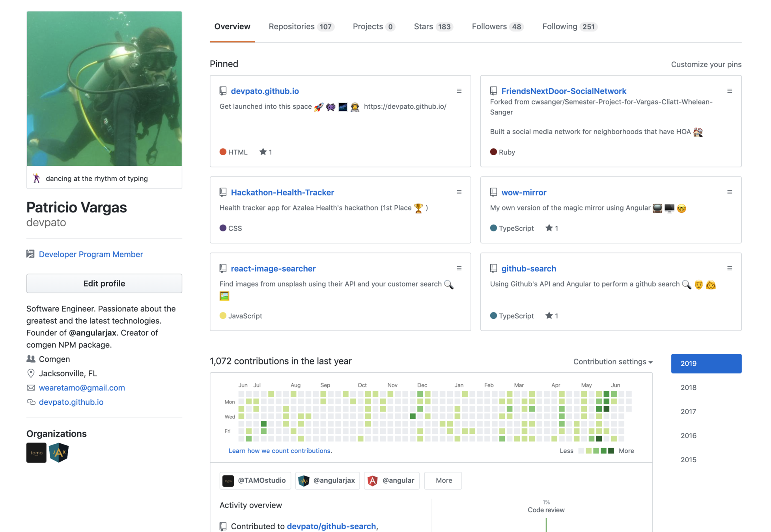Expand the More organizations filter
Screen dimensions: 771x532
[x=443, y=480]
